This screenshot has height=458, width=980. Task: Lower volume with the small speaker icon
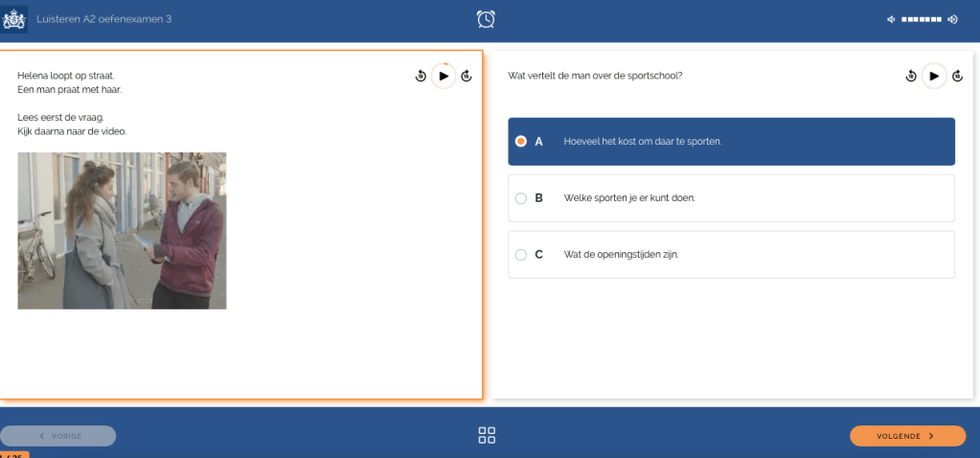tap(891, 19)
